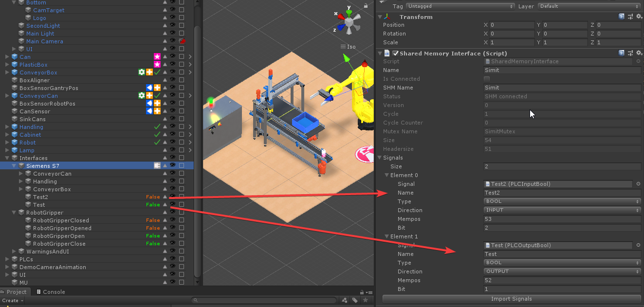The height and width of the screenshot is (307, 644).
Task: Disable the Shared Memory Interface script checkbox
Action: (395, 53)
